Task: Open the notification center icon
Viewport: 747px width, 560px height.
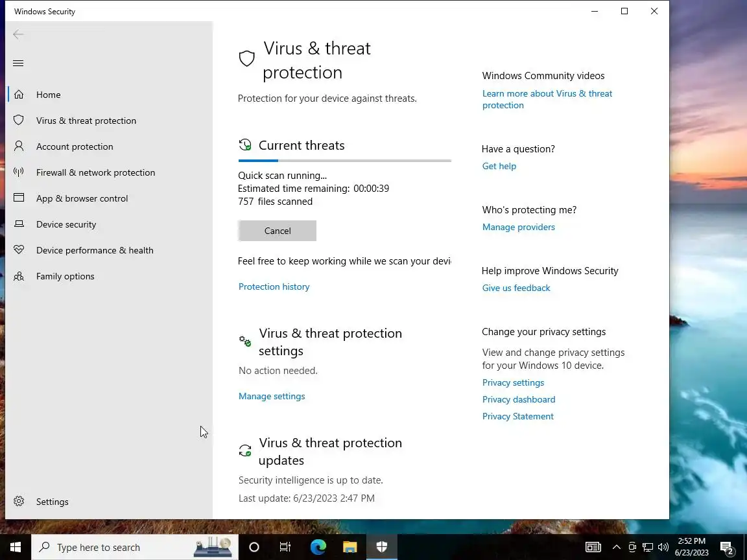Action: 727,548
